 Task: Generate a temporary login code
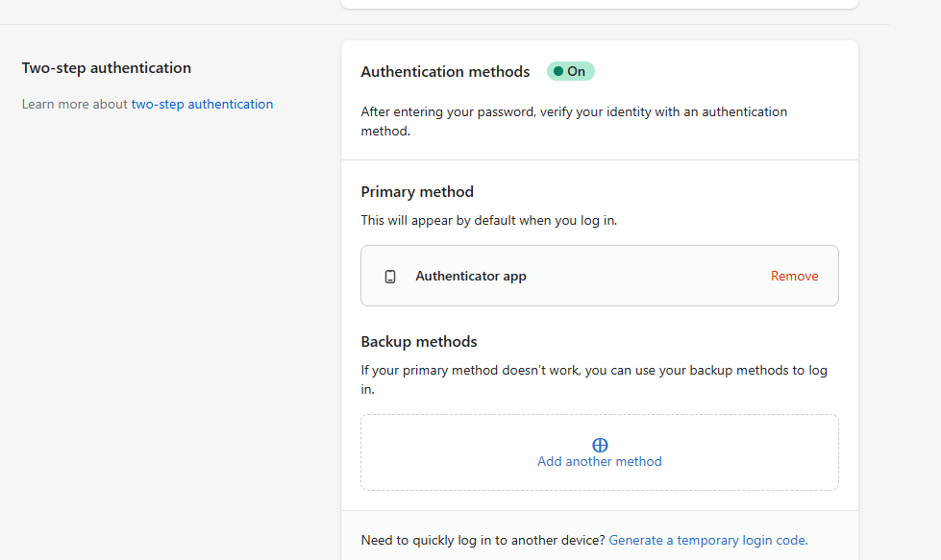pyautogui.click(x=707, y=540)
